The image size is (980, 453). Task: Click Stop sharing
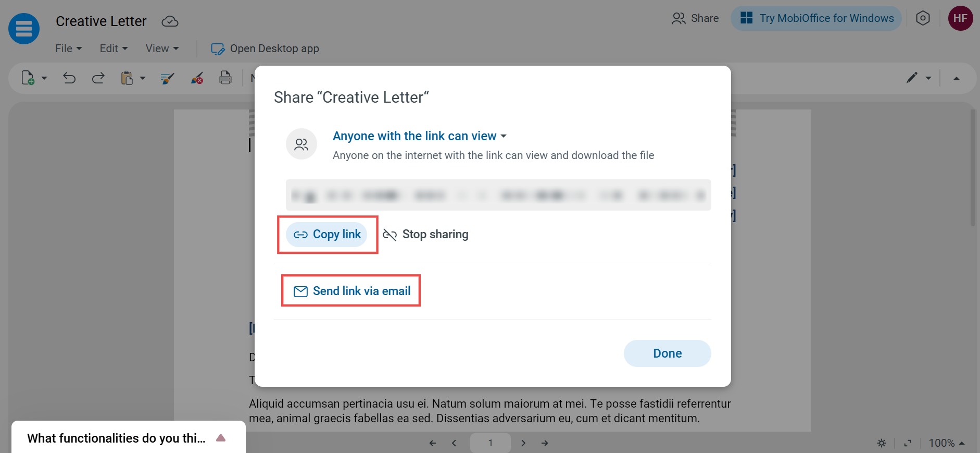click(425, 235)
